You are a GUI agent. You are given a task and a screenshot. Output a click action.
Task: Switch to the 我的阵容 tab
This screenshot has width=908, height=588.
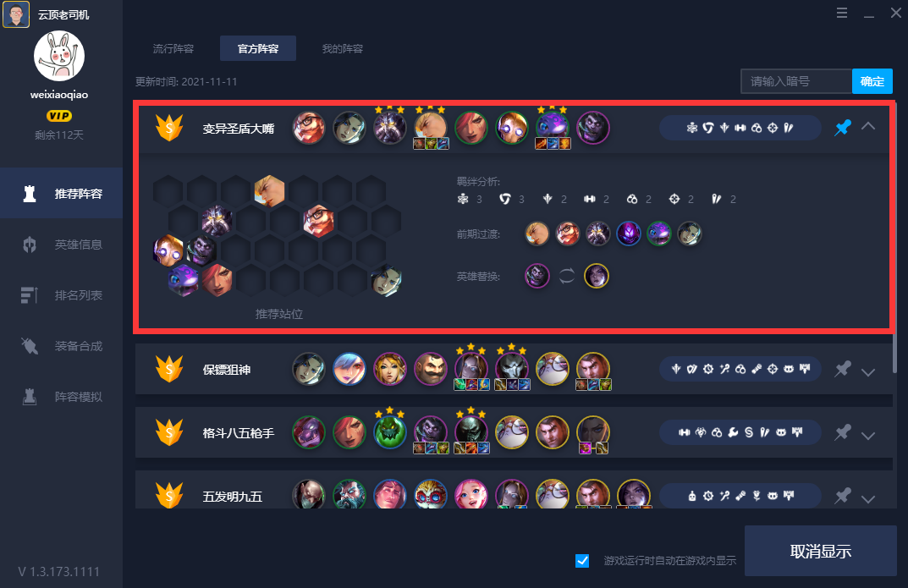tap(342, 48)
